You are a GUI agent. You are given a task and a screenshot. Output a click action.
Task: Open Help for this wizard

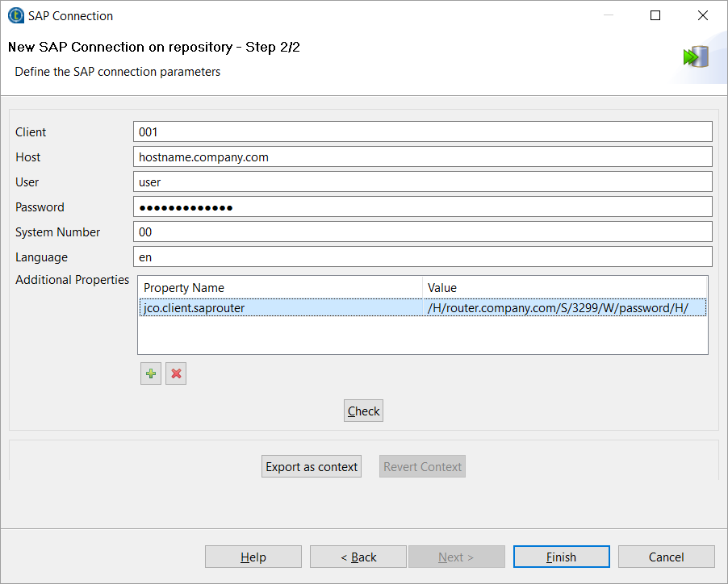[x=253, y=557]
